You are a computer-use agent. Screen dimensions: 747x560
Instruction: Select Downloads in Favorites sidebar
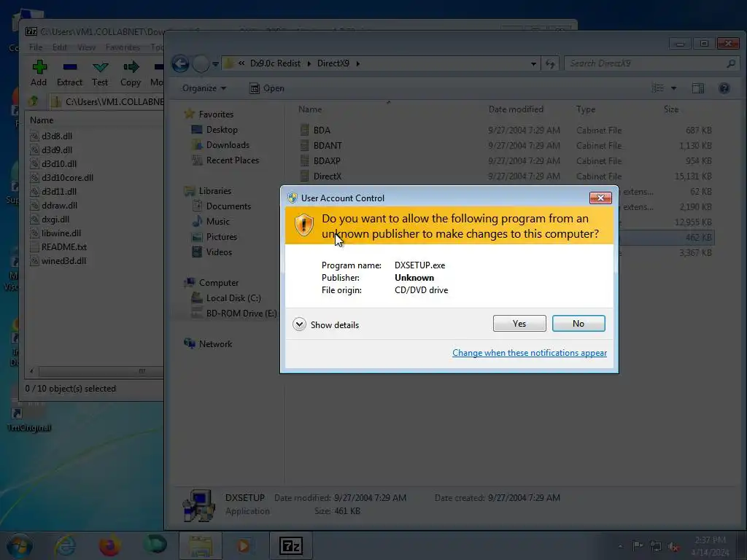220,145
